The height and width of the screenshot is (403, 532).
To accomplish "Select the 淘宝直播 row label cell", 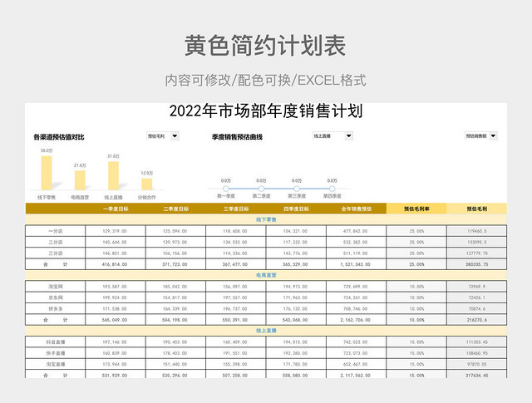I will coord(56,364).
